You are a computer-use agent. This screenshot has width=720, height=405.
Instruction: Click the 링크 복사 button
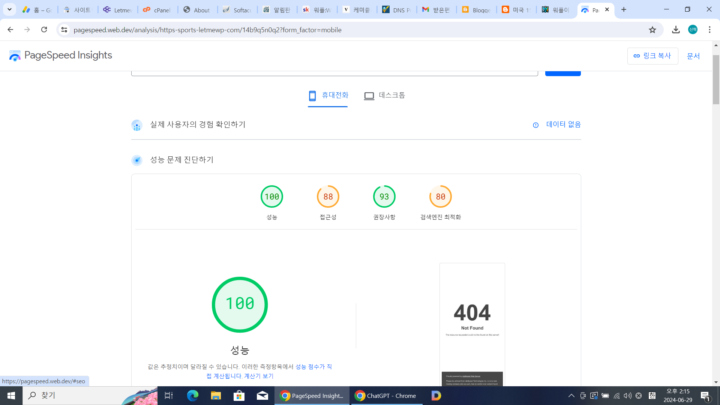tap(652, 56)
